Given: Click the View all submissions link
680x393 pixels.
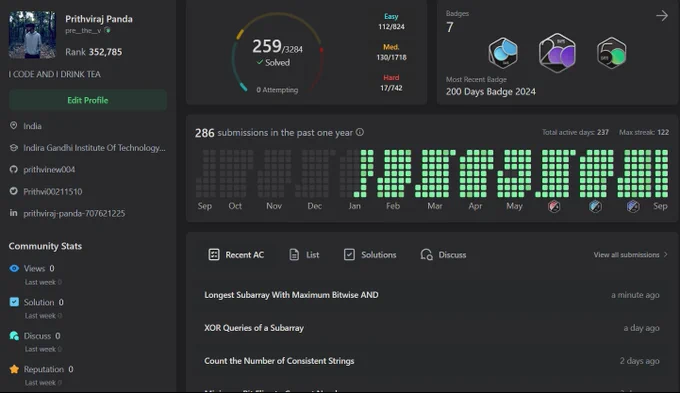Looking at the screenshot, I should point(631,255).
